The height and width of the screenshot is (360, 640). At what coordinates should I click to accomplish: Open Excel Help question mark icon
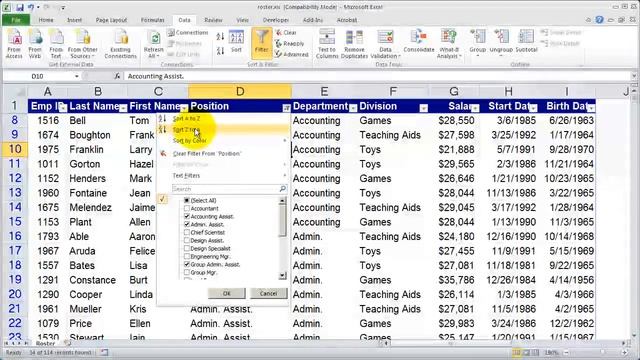coord(599,20)
